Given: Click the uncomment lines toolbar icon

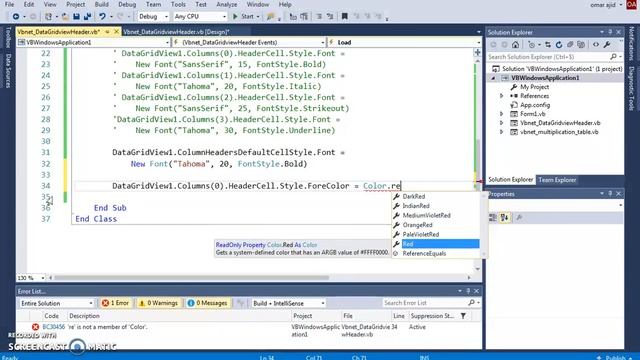Looking at the screenshot, I should pyautogui.click(x=330, y=16).
